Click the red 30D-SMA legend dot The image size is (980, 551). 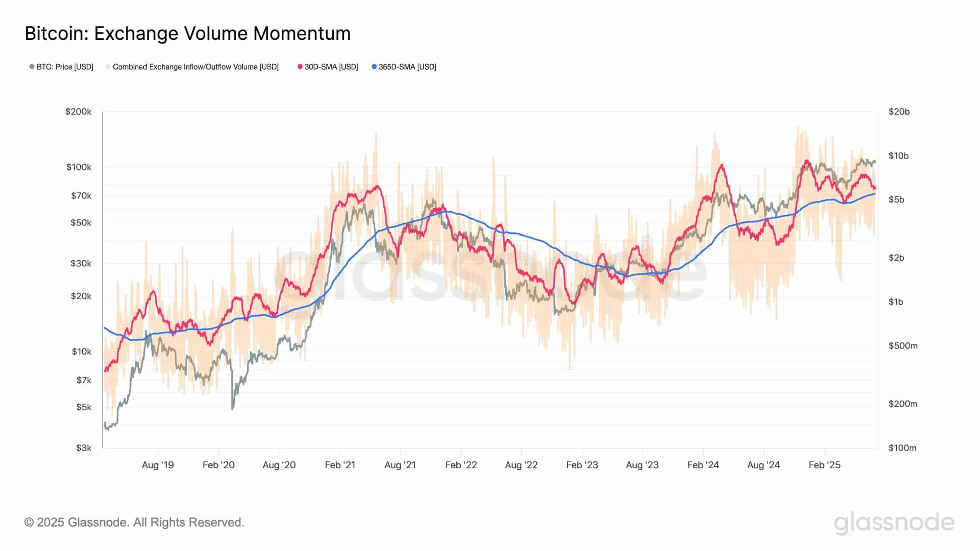click(x=300, y=67)
